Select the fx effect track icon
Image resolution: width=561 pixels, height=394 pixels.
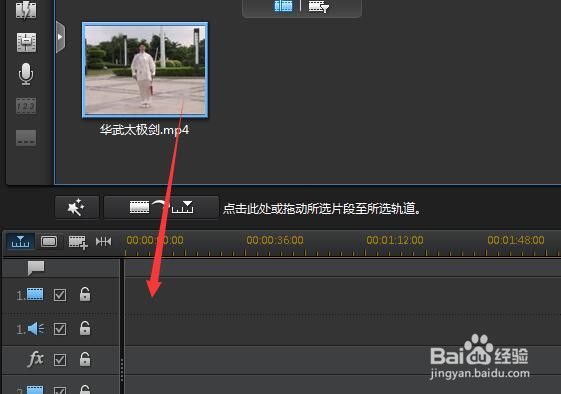tap(35, 359)
